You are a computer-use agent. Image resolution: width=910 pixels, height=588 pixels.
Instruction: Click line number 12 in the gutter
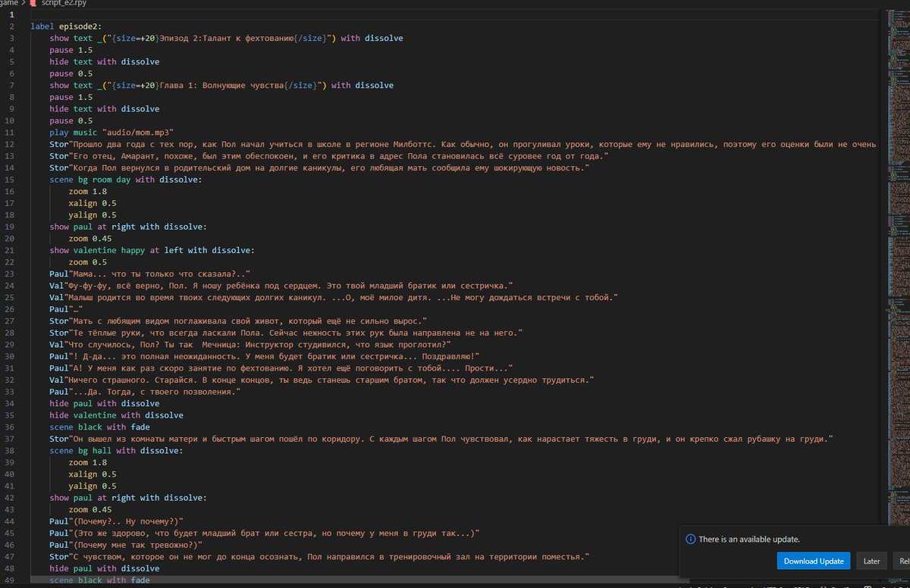[11, 144]
